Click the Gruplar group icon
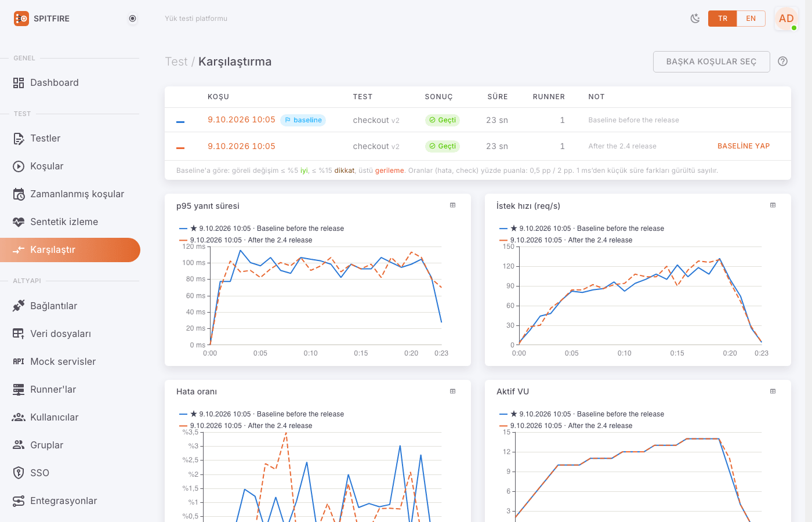The height and width of the screenshot is (522, 812). [x=19, y=445]
